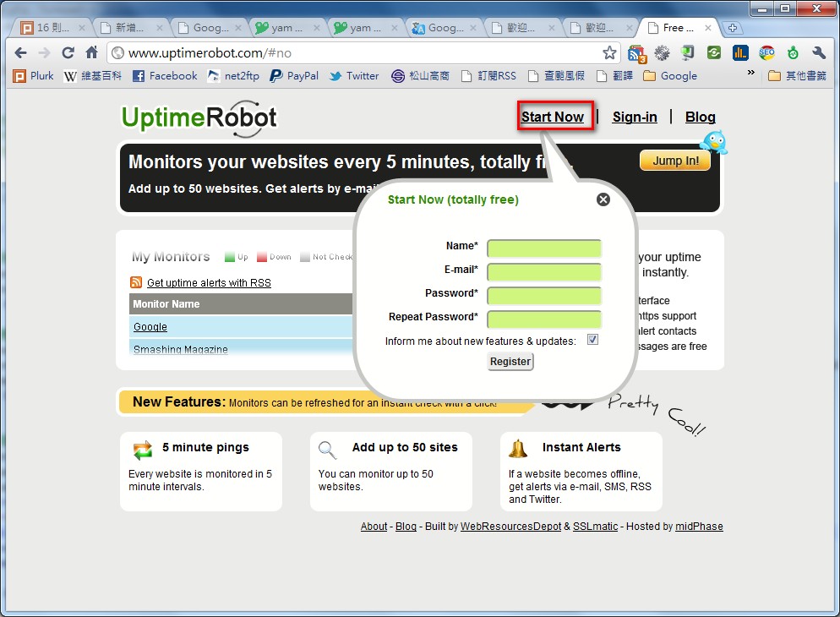Switch to the Google Translate tab

(x=443, y=28)
